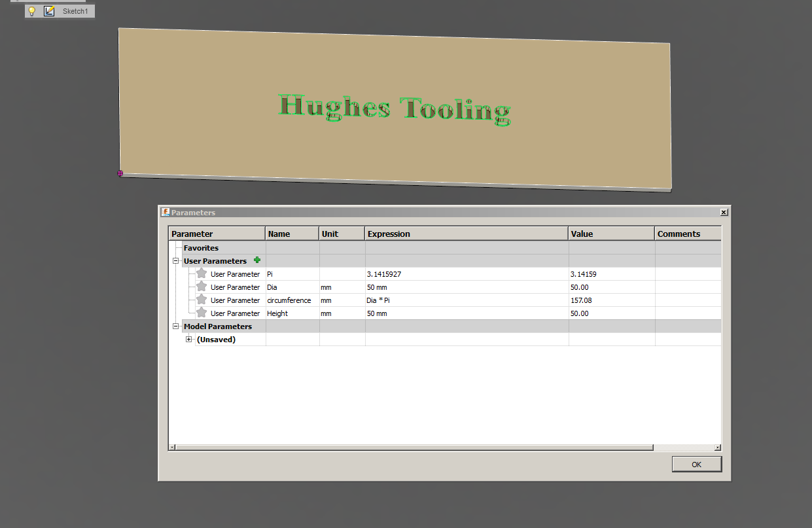Click the Unit column header

(x=342, y=234)
